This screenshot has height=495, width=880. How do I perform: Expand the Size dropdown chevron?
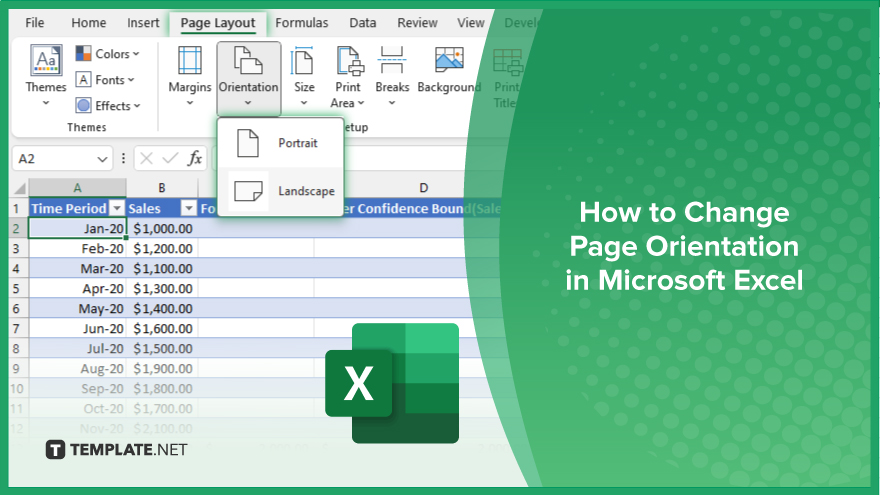coord(304,103)
